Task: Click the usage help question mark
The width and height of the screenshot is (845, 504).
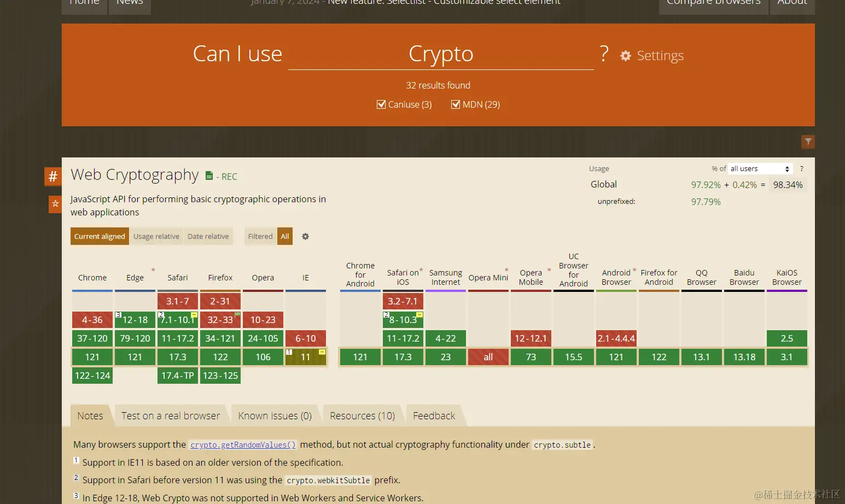Action: [802, 169]
